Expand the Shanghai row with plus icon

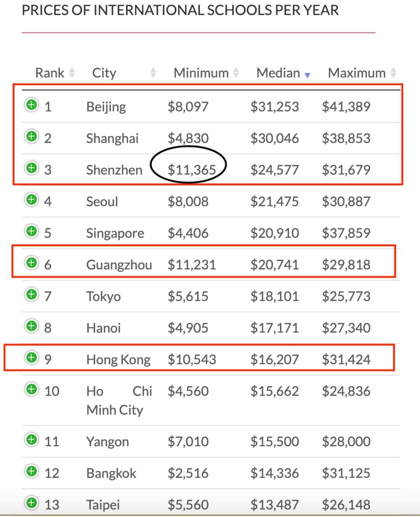pos(31,136)
